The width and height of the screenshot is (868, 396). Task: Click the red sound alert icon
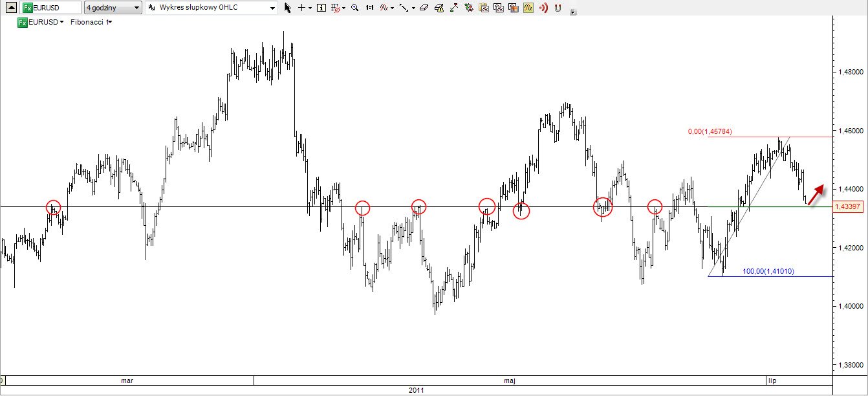(544, 8)
